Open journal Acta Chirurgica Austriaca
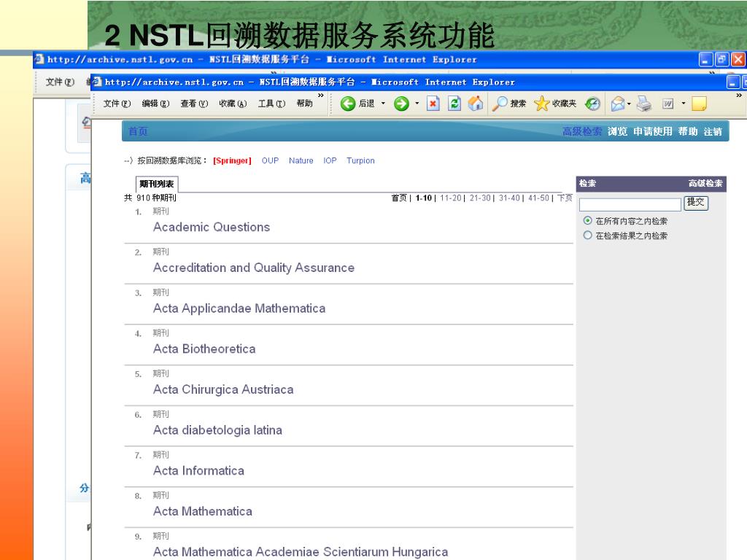 coord(223,389)
